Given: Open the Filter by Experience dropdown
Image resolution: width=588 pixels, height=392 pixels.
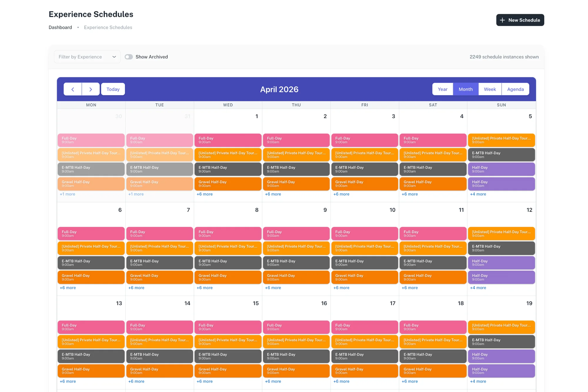Looking at the screenshot, I should pos(84,57).
